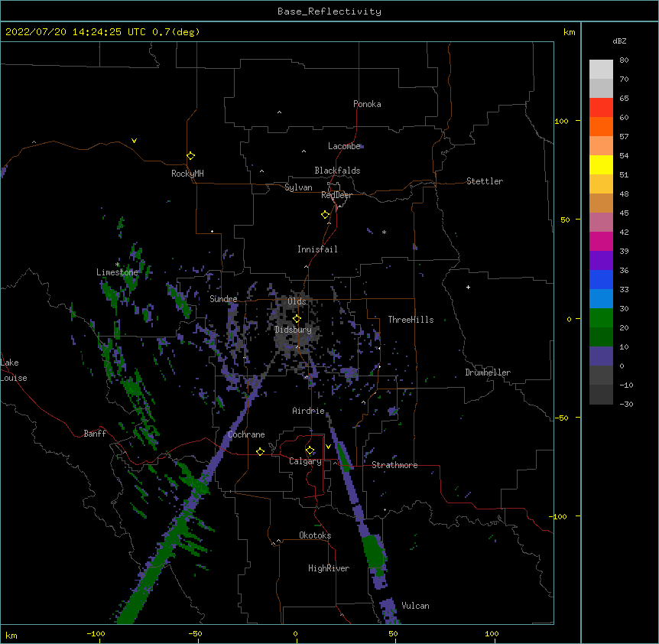Click the Lake Louise label

click(14, 370)
